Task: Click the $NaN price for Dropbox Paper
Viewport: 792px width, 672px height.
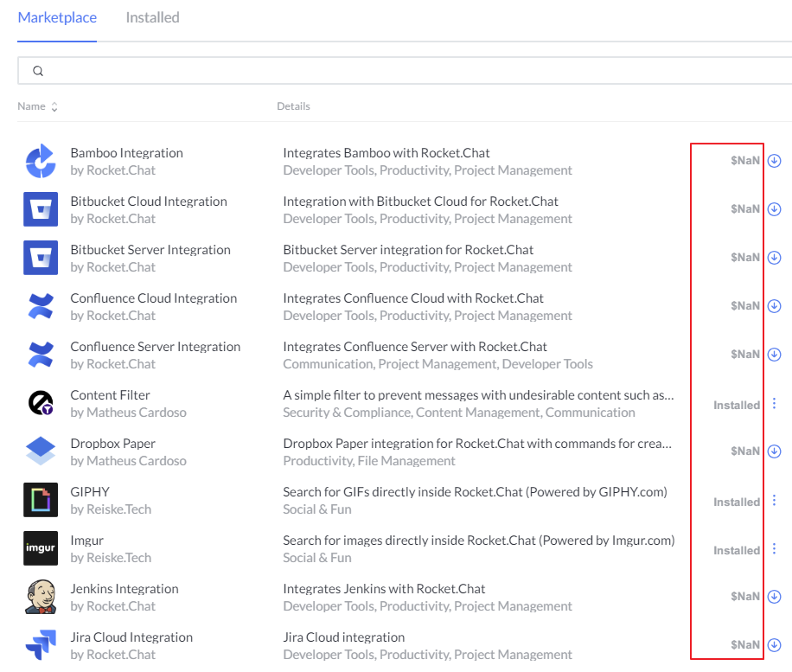Action: 745,451
